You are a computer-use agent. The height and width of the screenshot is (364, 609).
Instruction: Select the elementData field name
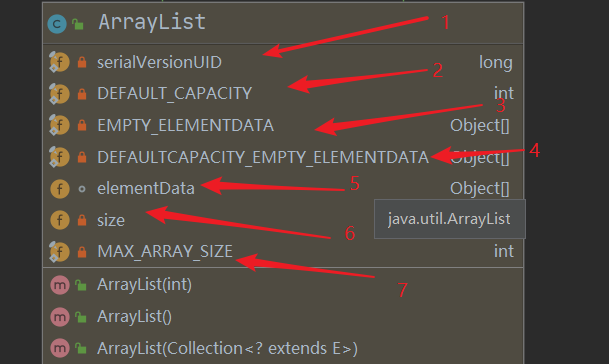[x=146, y=189]
